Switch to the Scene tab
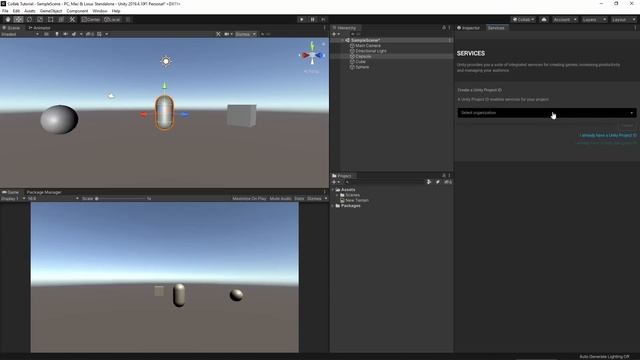640x360 pixels. tap(11, 28)
